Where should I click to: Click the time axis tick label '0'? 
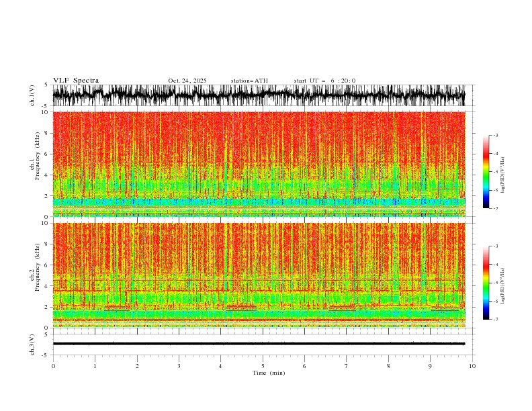click(53, 366)
